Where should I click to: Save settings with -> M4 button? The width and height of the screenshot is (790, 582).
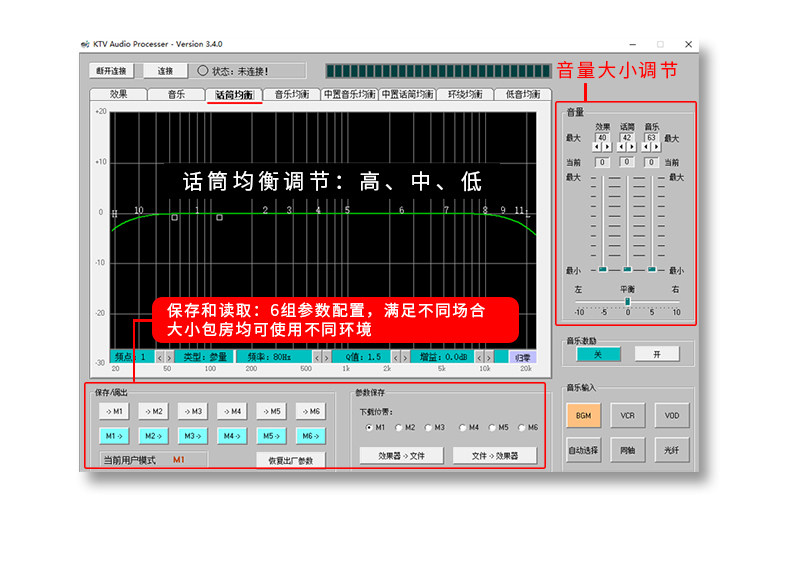tap(232, 411)
